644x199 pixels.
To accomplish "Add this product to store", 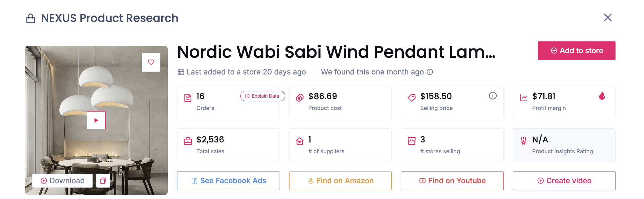I will tap(576, 51).
